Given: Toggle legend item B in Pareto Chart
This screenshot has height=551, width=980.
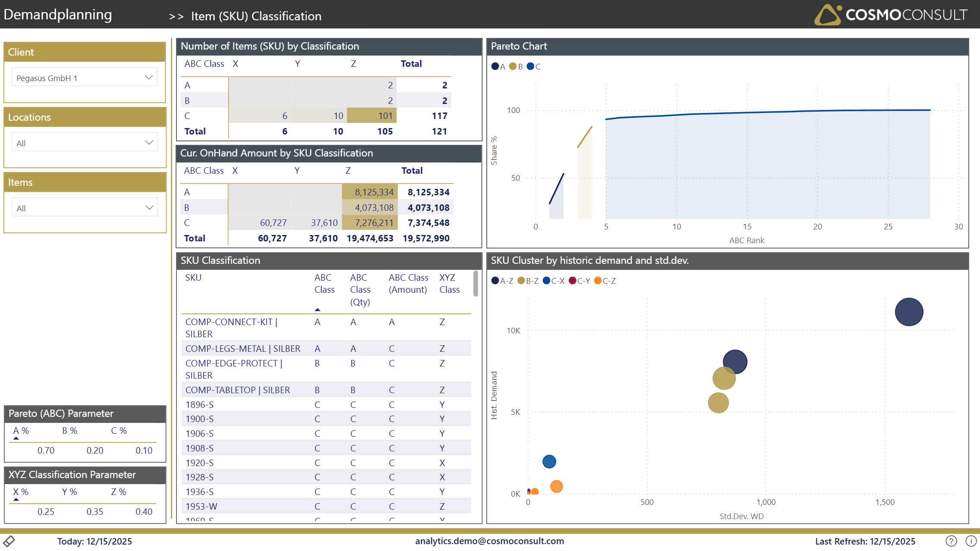Looking at the screenshot, I should (516, 66).
